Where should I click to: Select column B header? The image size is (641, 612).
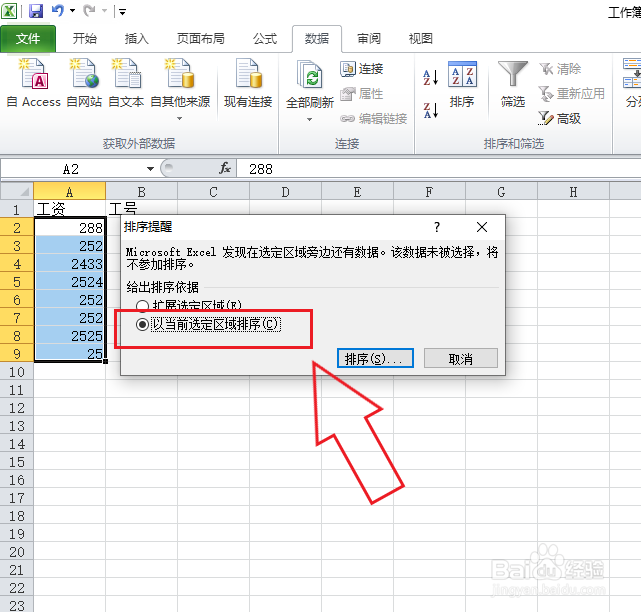(x=141, y=191)
